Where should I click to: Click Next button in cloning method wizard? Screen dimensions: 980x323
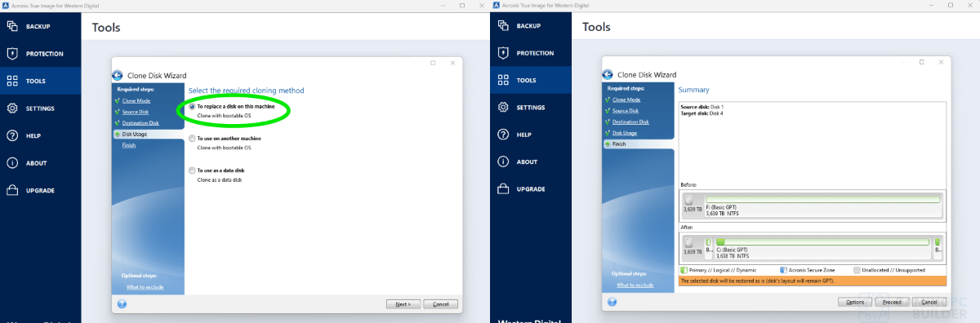pyautogui.click(x=403, y=303)
